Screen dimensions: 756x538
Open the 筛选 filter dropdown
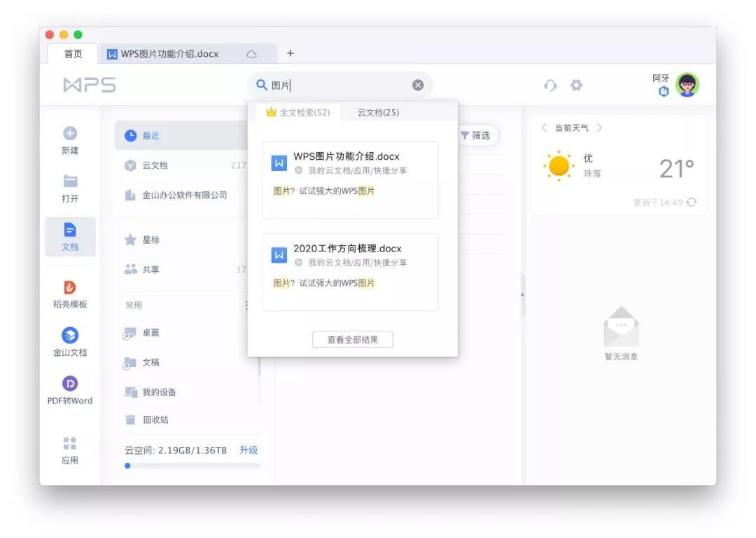pos(477,135)
